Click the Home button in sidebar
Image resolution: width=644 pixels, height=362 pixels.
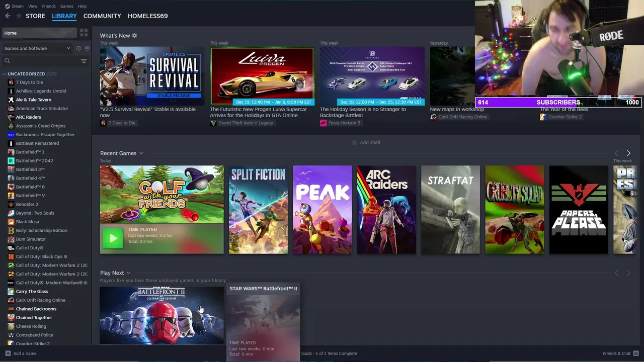[x=39, y=33]
